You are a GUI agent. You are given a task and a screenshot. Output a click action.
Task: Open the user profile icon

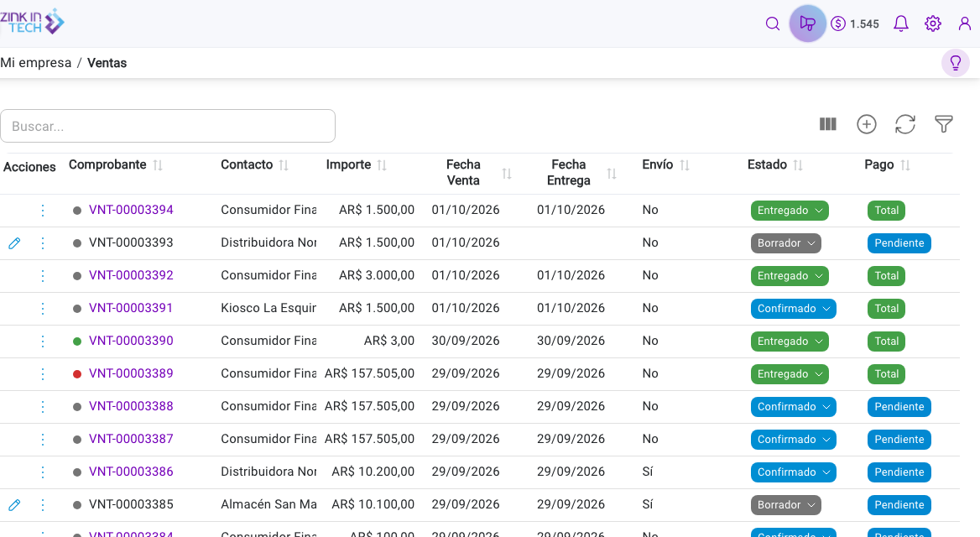tap(964, 23)
